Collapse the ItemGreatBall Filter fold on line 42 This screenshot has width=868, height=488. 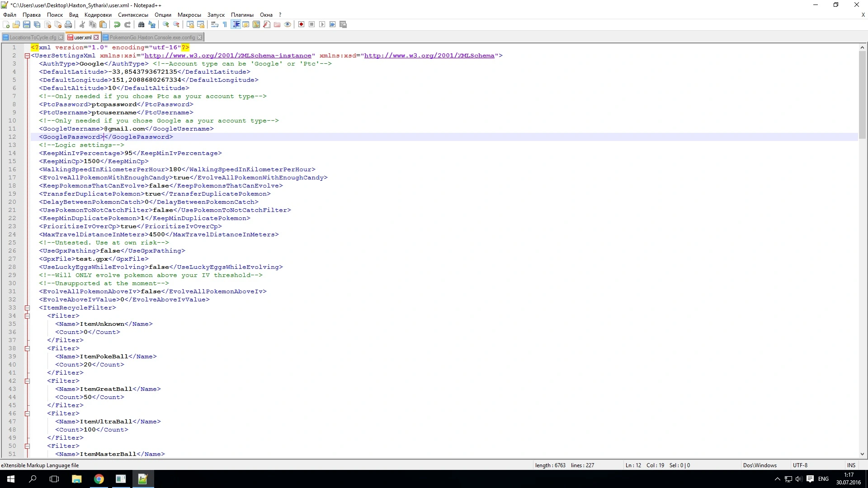pyautogui.click(x=27, y=381)
